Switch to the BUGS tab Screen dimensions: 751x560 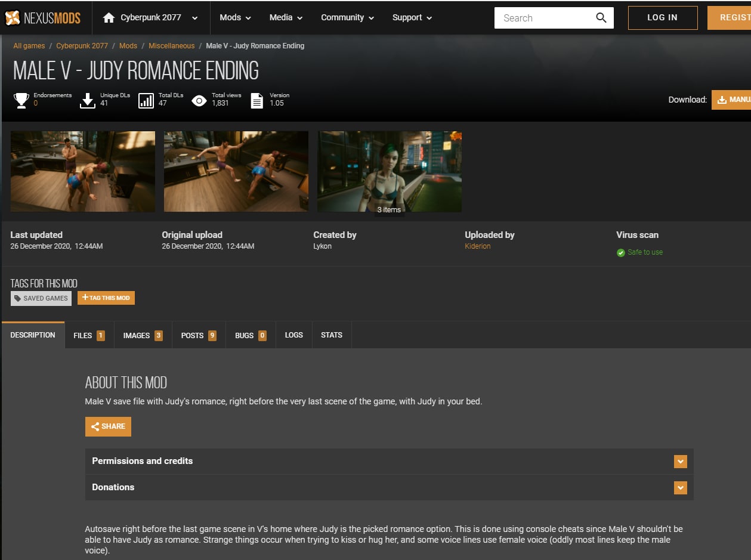pos(251,335)
